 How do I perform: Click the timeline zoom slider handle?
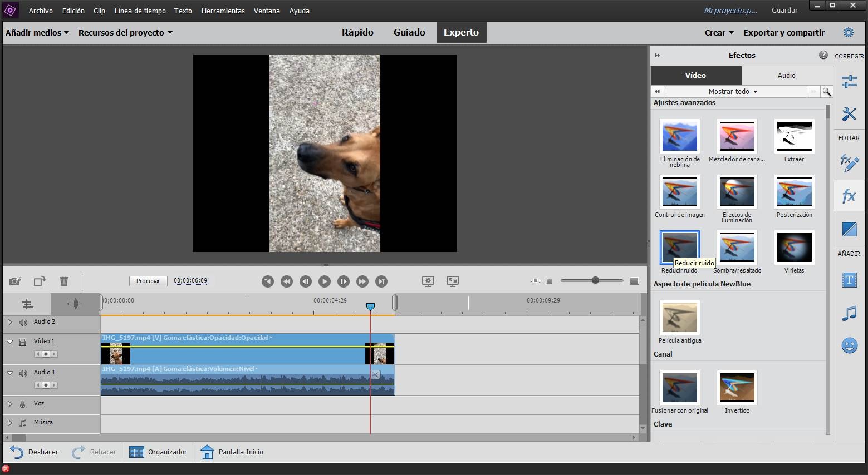tap(595, 280)
